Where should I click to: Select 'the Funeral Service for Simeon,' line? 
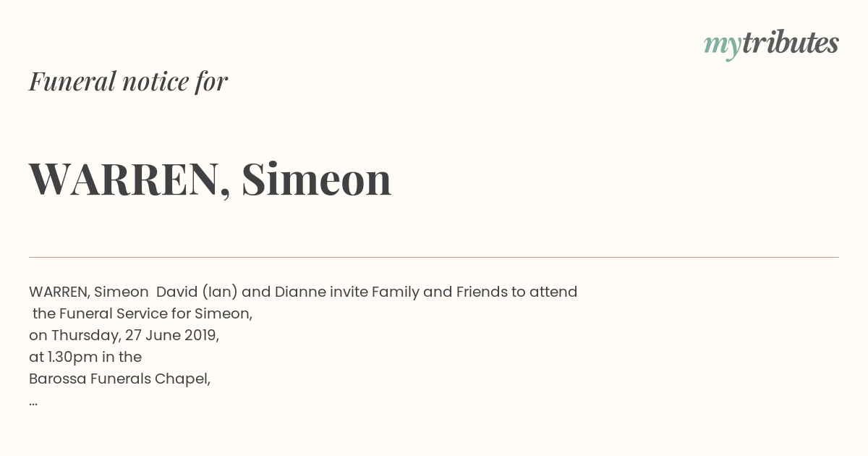point(142,313)
